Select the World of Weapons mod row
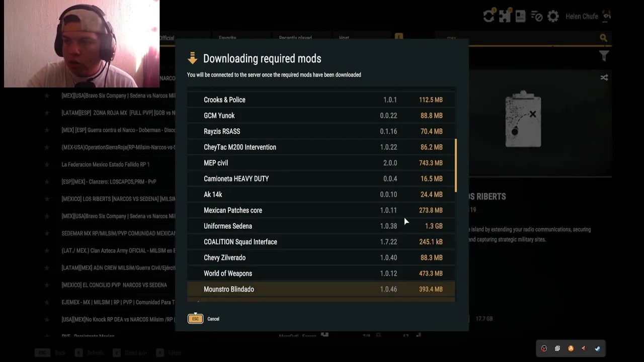This screenshot has height=362, width=644. click(x=321, y=274)
